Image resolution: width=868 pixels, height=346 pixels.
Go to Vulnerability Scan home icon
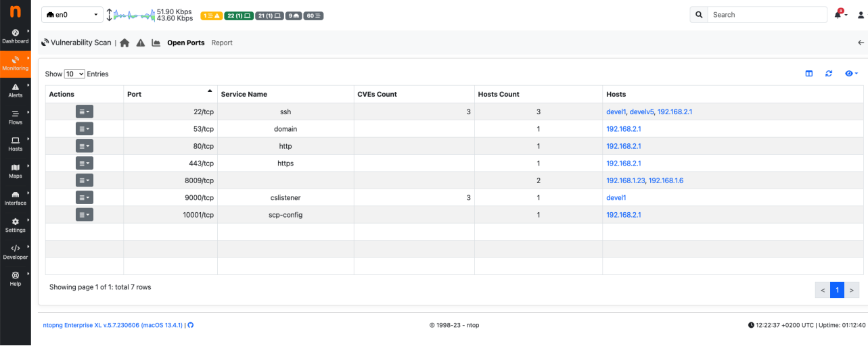124,43
